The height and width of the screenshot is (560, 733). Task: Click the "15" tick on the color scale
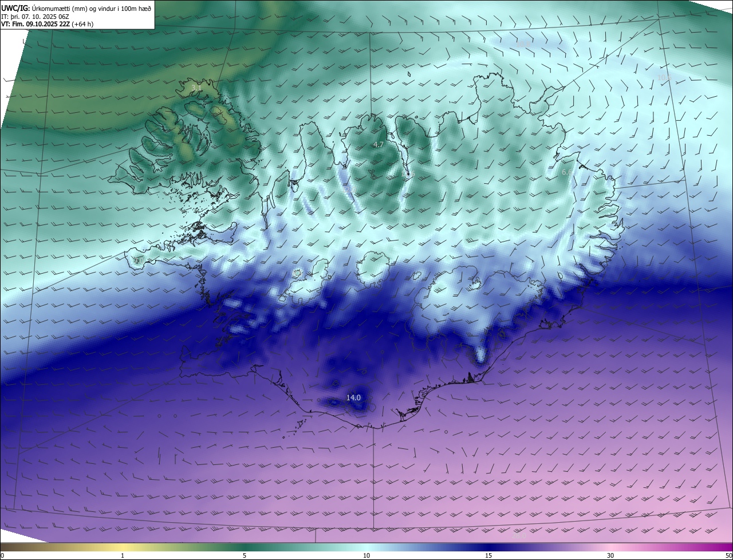(488, 555)
